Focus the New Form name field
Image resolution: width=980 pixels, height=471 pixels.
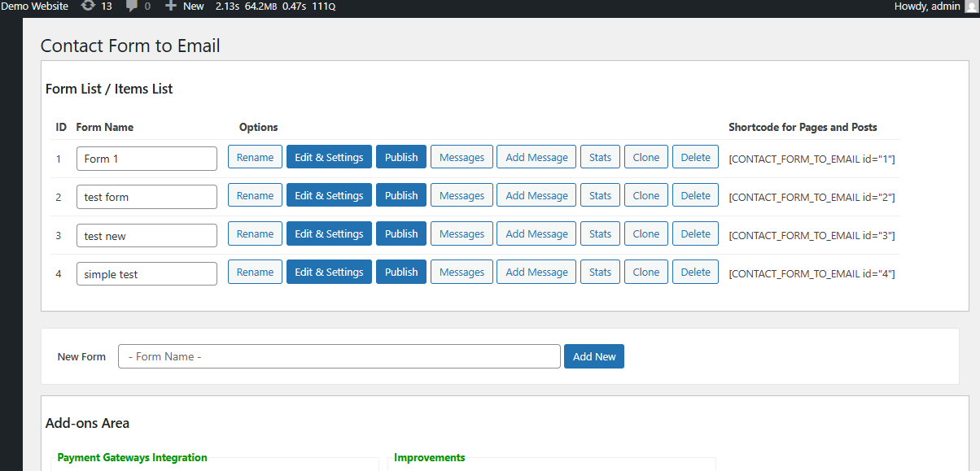[x=339, y=357]
